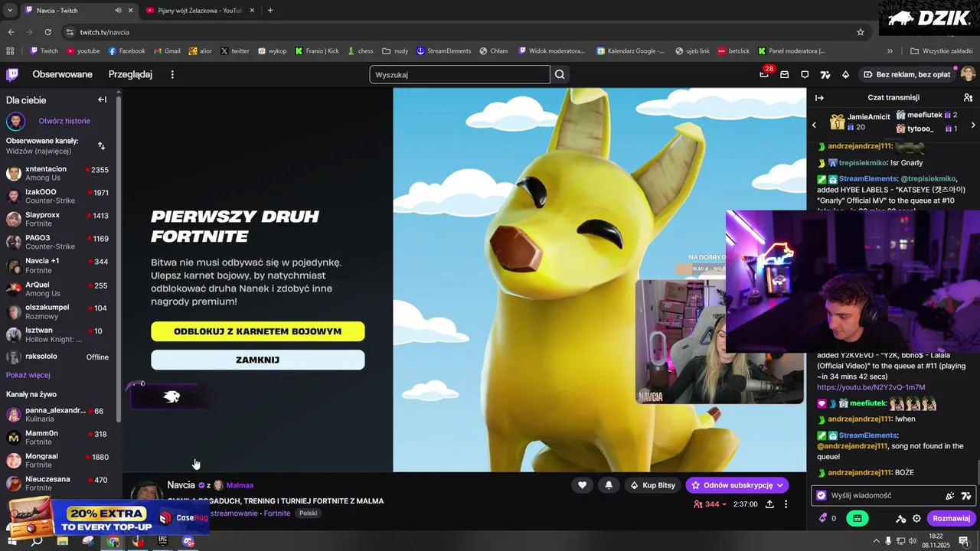The image size is (980, 551).
Task: Focus the Wyślij wiadomość chat input
Action: (x=880, y=496)
